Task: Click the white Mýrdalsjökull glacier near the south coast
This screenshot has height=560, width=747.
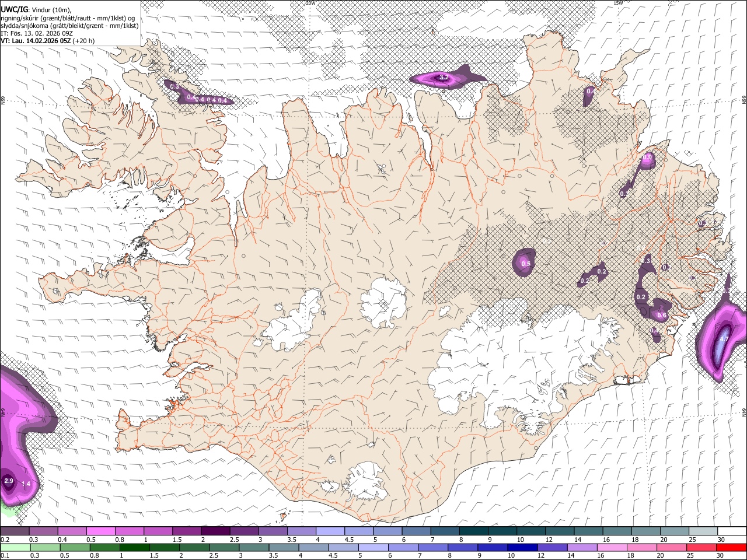Action: click(366, 481)
